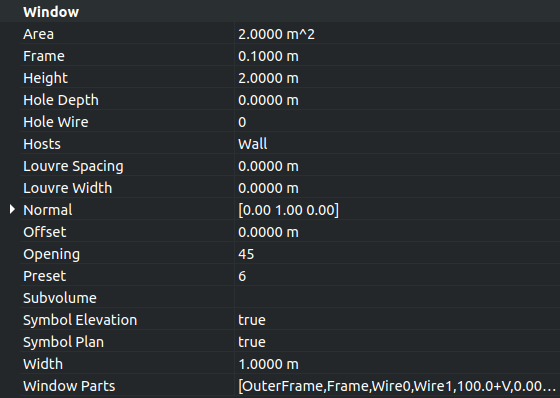
Task: Toggle Symbol Elevation true value
Action: tap(397, 320)
